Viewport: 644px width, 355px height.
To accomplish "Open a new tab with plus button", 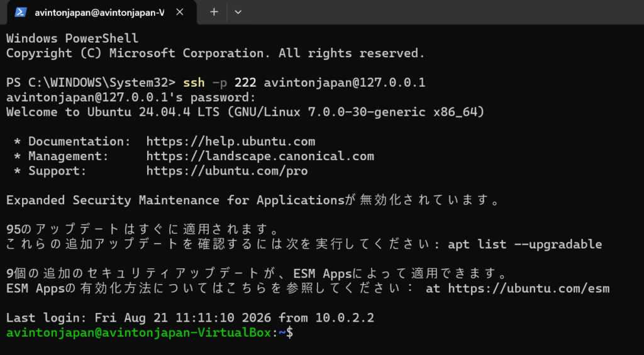I will pyautogui.click(x=214, y=12).
